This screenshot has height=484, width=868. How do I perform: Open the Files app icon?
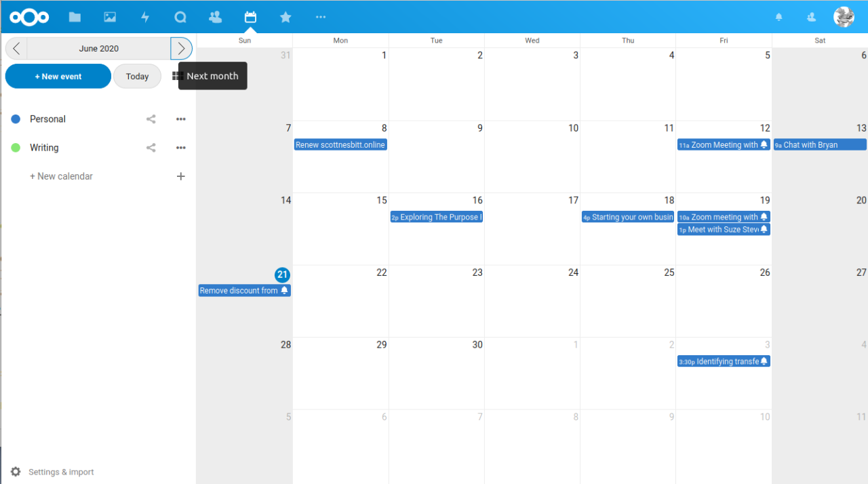point(75,17)
